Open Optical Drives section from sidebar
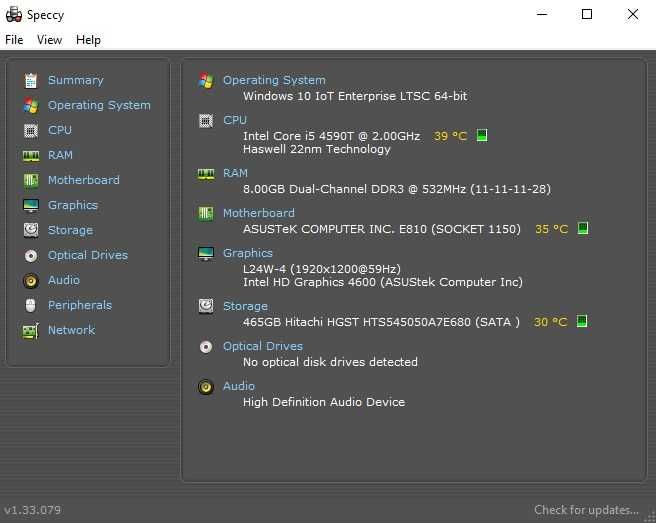656x523 pixels. click(x=88, y=255)
